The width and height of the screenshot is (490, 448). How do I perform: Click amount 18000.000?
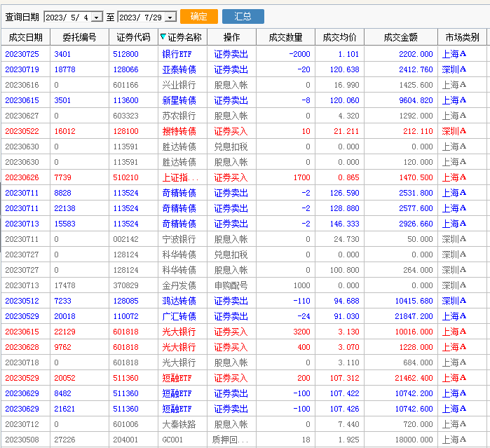pyautogui.click(x=414, y=440)
